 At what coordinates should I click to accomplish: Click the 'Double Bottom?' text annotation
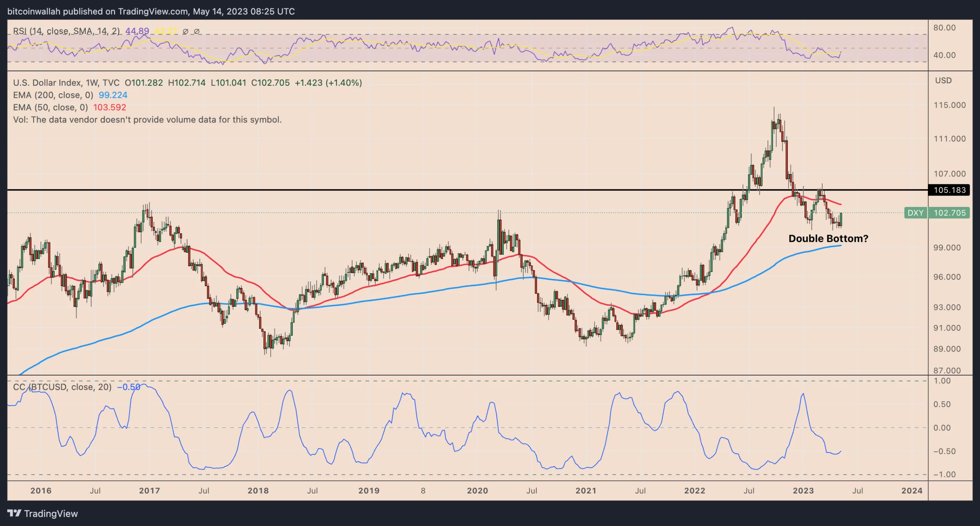828,238
